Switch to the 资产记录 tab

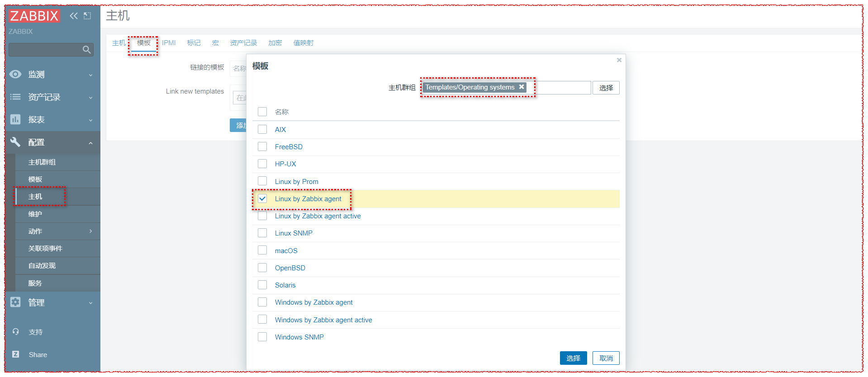tap(243, 42)
